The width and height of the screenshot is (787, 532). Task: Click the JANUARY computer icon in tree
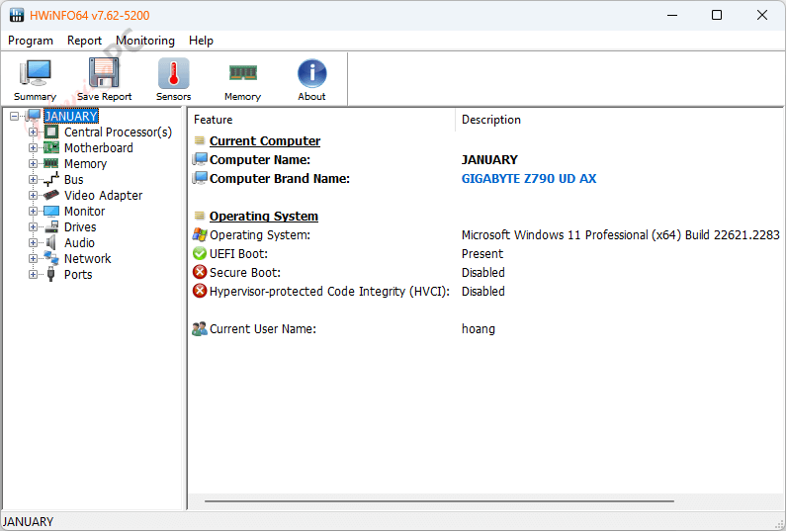click(34, 116)
